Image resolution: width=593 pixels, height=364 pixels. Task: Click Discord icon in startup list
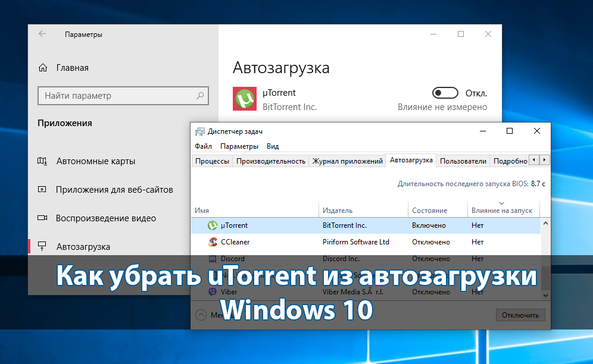tap(213, 259)
